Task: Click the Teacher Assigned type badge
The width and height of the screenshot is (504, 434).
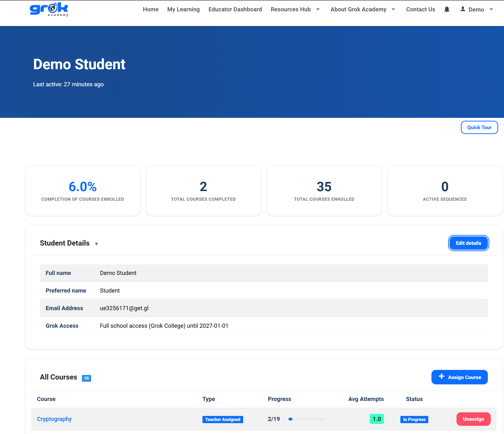Action: 222,419
